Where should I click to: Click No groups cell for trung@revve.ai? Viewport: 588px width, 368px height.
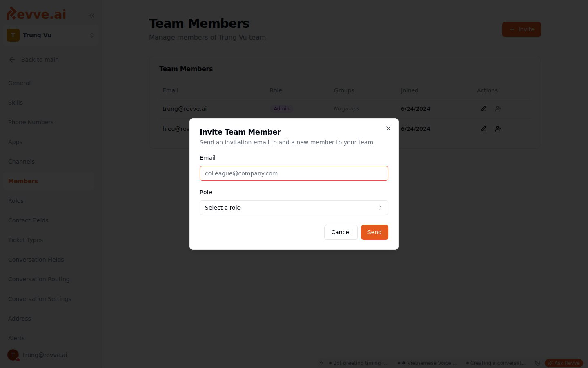[347, 109]
